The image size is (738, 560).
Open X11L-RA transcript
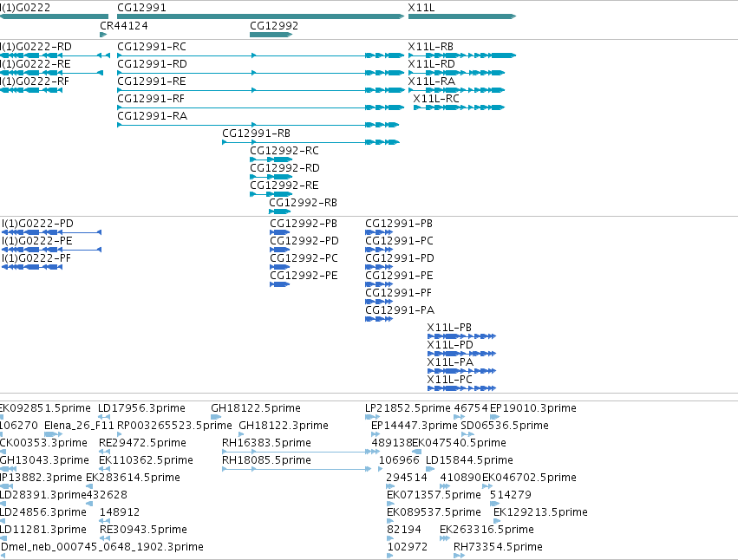point(456,90)
